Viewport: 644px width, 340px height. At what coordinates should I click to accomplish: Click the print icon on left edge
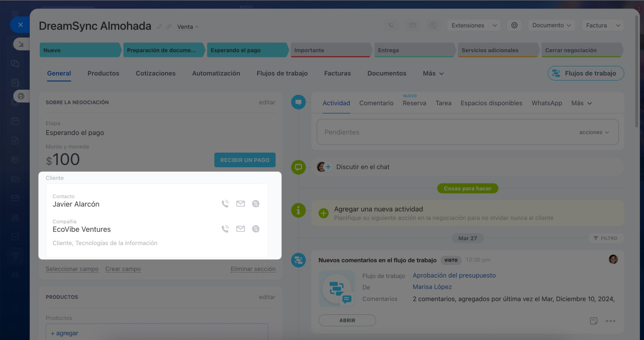pos(21,96)
